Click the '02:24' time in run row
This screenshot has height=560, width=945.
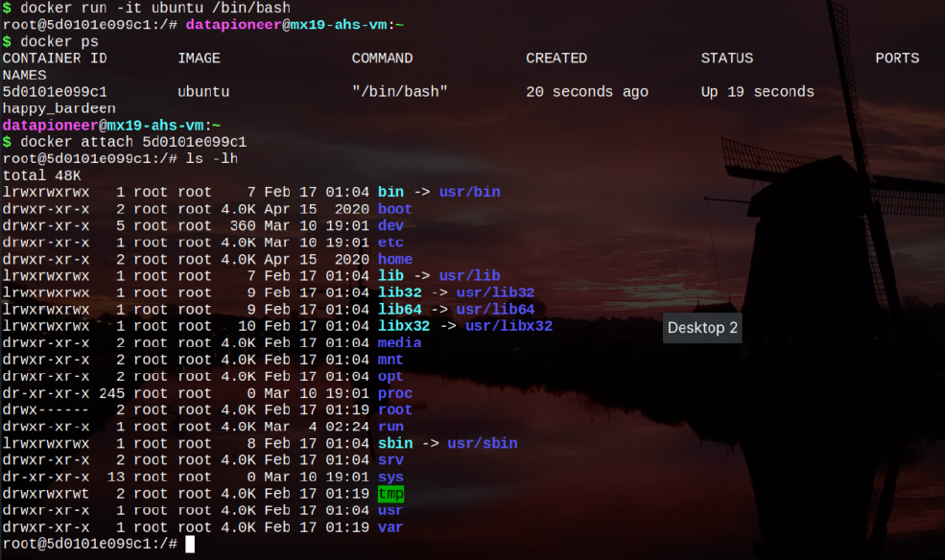pos(347,427)
